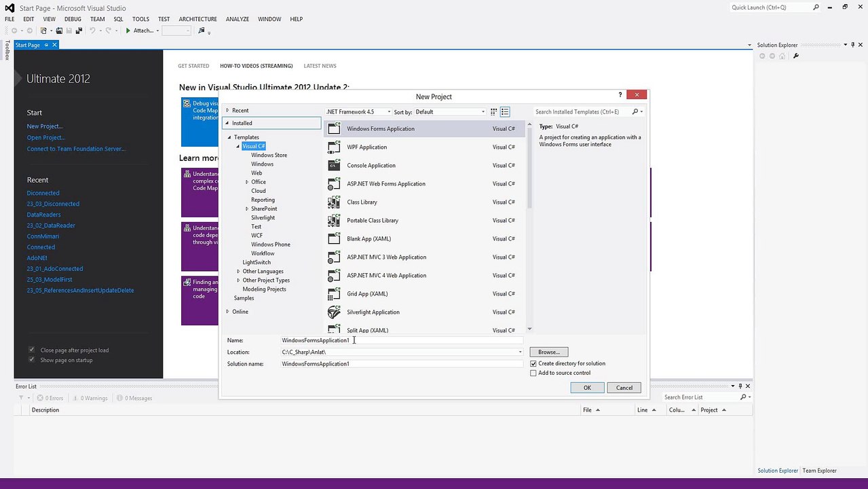Click the Save All toolbar icon
This screenshot has width=868, height=489.
79,31
